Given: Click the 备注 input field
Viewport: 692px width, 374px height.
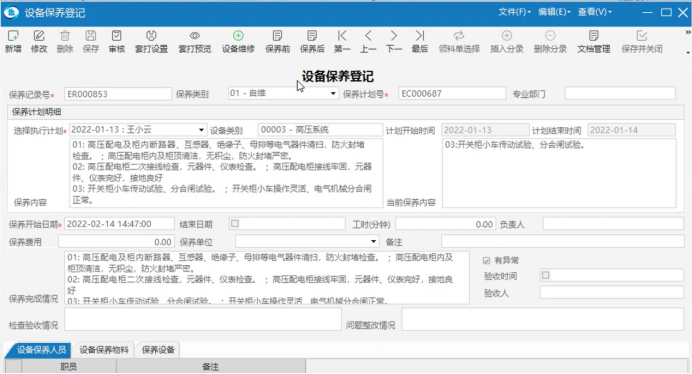Looking at the screenshot, I should 562,241.
